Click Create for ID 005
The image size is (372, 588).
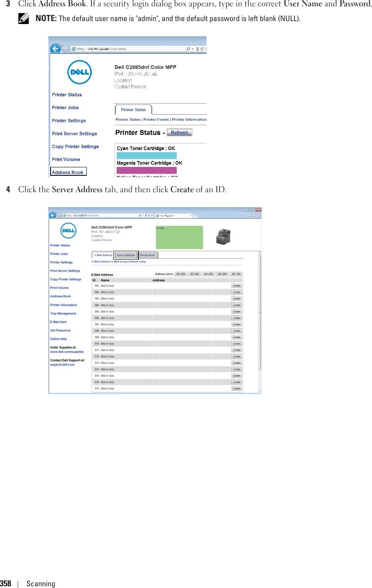tap(237, 311)
